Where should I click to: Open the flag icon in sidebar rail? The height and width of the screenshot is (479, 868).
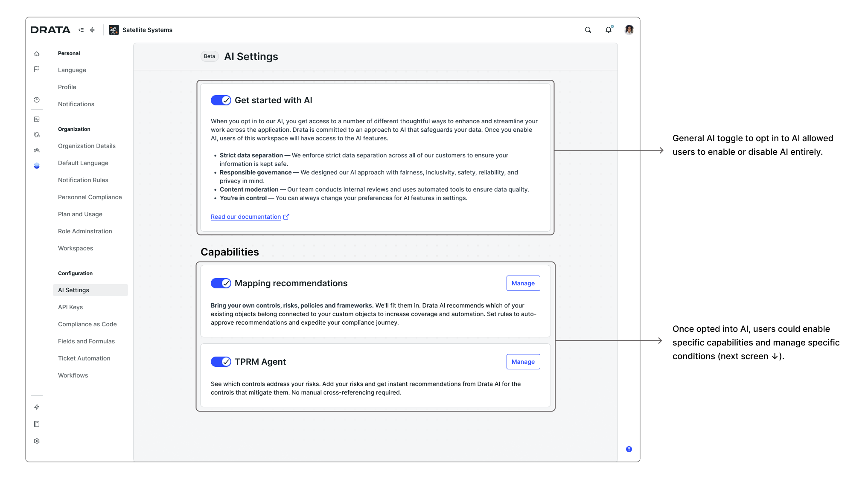click(x=37, y=69)
